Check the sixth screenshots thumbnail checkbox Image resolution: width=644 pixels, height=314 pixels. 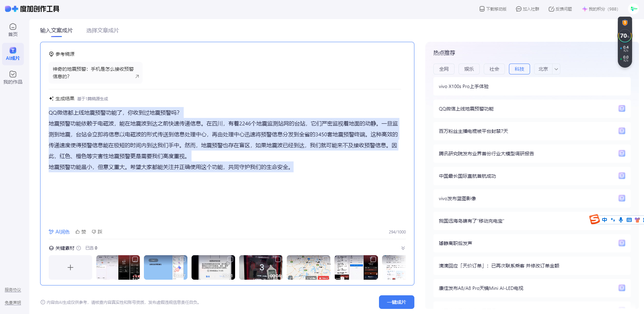373,259
